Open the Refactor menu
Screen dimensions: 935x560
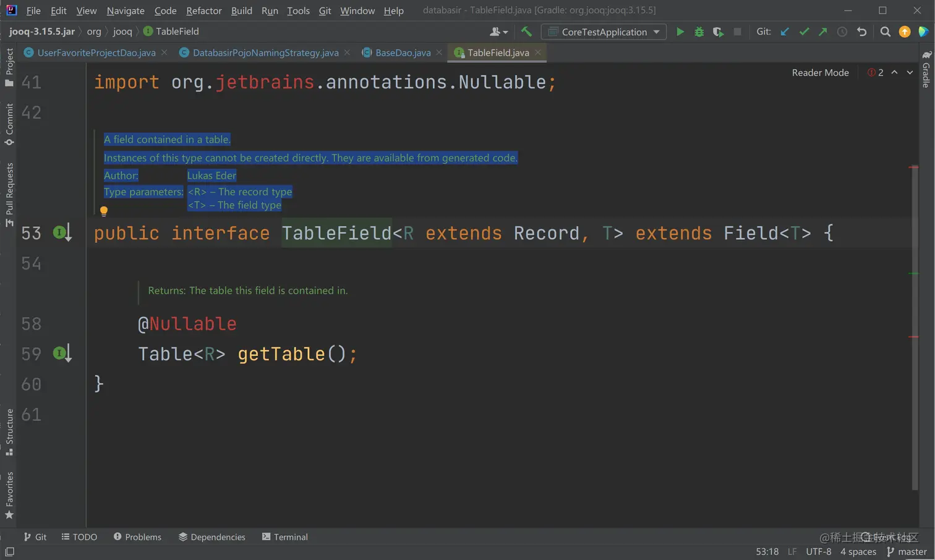click(204, 11)
